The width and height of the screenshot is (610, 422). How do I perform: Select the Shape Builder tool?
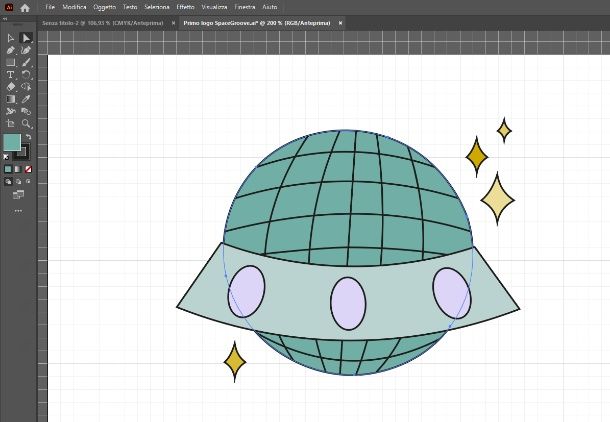(x=26, y=87)
